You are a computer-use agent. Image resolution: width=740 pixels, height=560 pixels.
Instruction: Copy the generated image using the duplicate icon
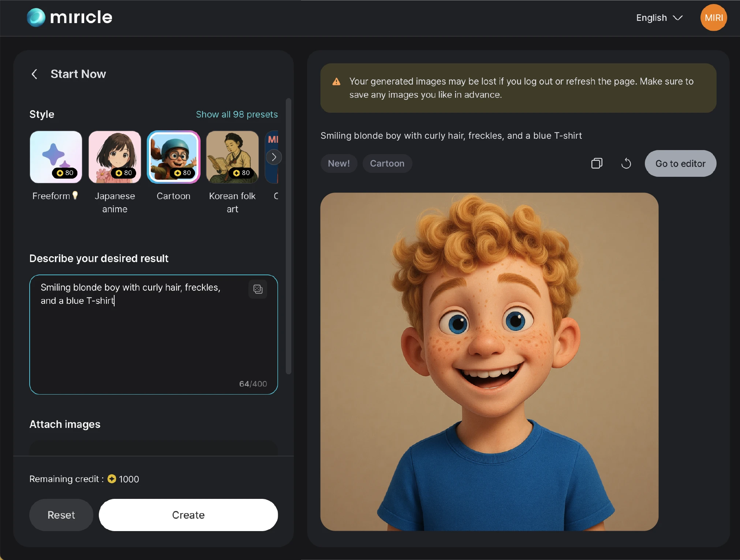point(596,163)
